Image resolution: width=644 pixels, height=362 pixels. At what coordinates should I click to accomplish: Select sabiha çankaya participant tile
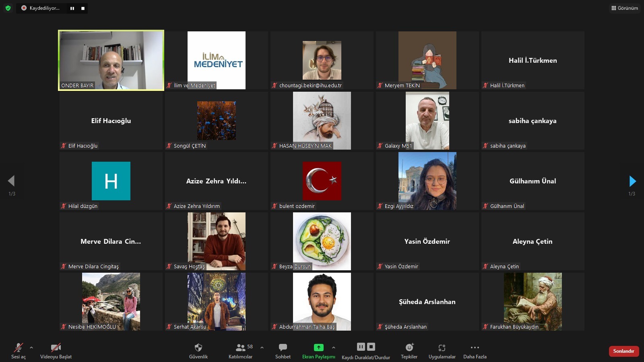(x=533, y=121)
